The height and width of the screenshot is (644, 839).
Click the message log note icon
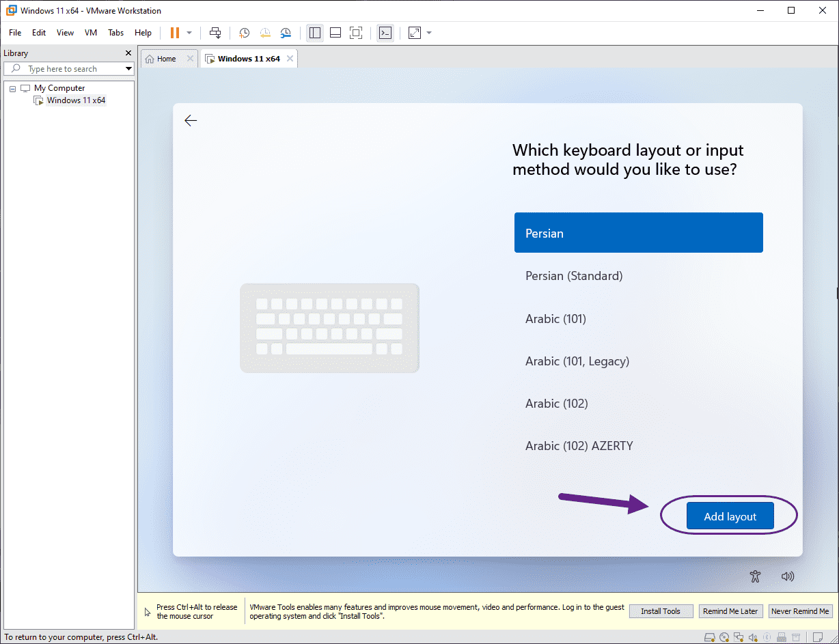[818, 637]
